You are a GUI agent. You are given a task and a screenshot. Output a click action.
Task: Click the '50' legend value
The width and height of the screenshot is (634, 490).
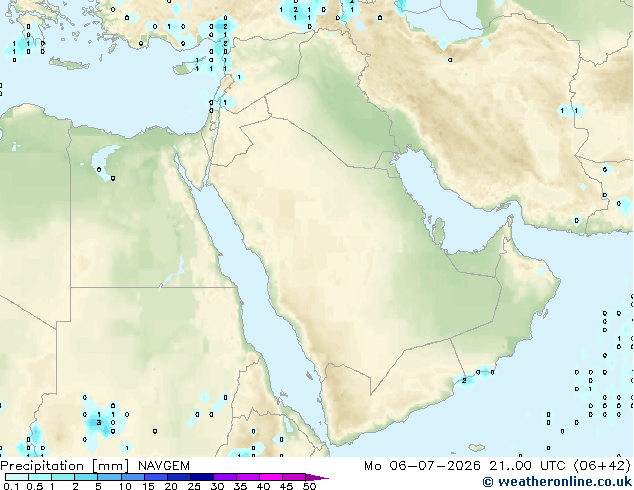309,486
